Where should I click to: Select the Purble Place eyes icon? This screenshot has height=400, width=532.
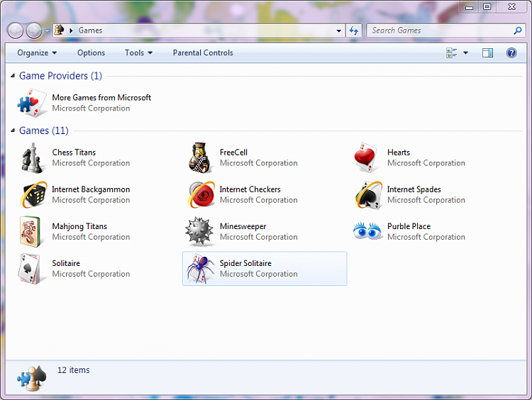tap(367, 230)
